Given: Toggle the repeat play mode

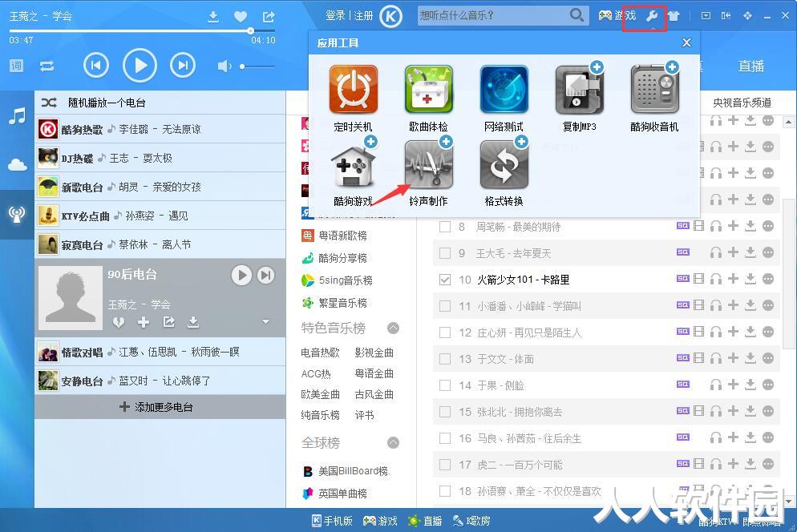Looking at the screenshot, I should click(47, 66).
